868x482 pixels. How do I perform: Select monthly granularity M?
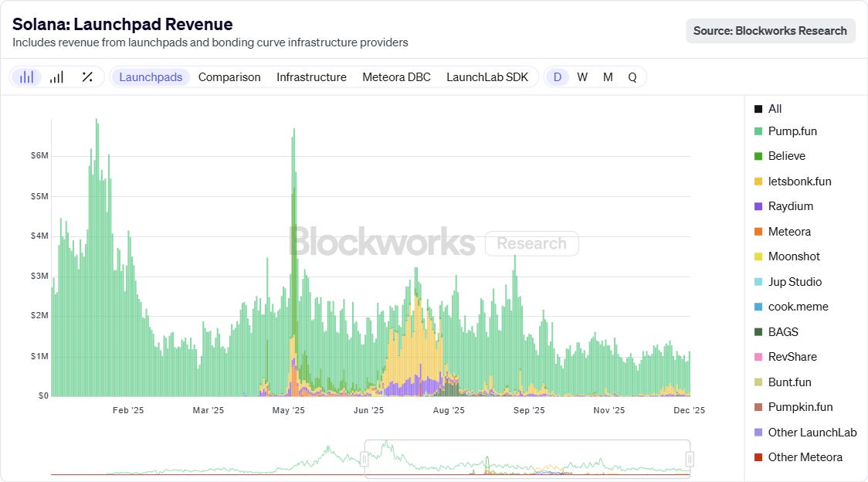click(x=608, y=77)
